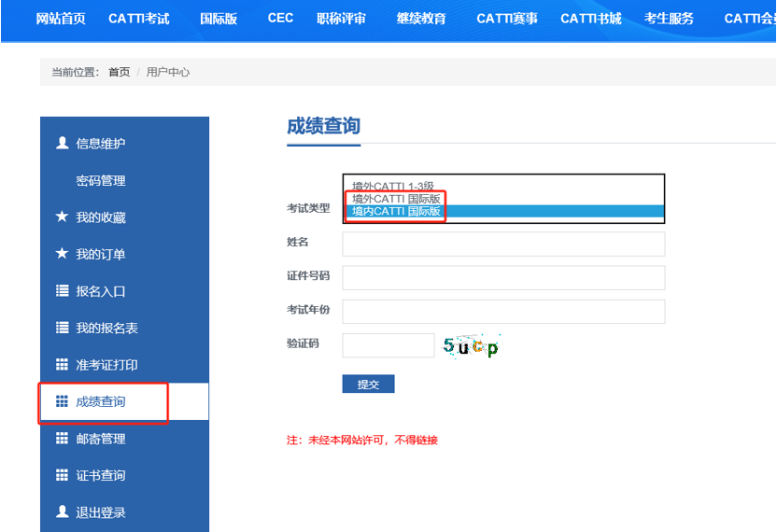Viewport: 777px width, 532px height.
Task: Click the star icon beside 我的订单
Action: pyautogui.click(x=62, y=253)
